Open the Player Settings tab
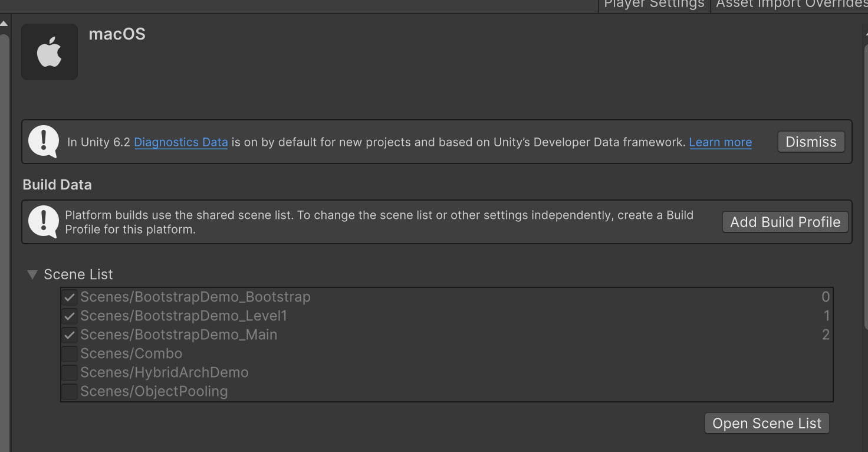This screenshot has height=452, width=868. 654,5
